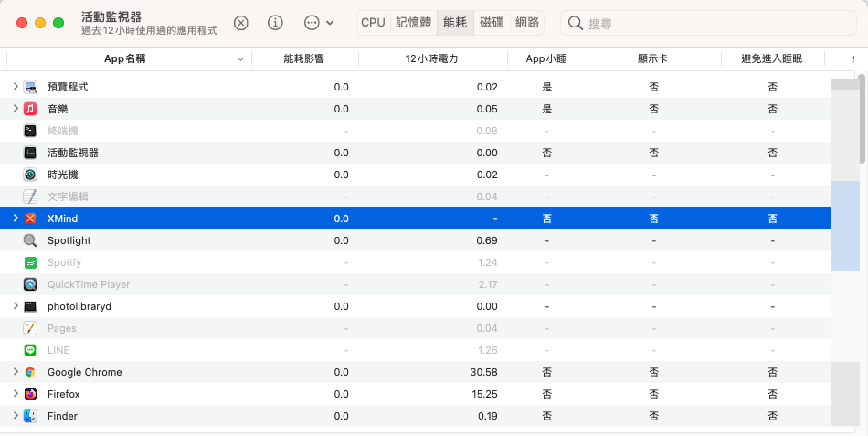This screenshot has width=868, height=436.
Task: Click the 終端機 app icon
Action: point(30,131)
